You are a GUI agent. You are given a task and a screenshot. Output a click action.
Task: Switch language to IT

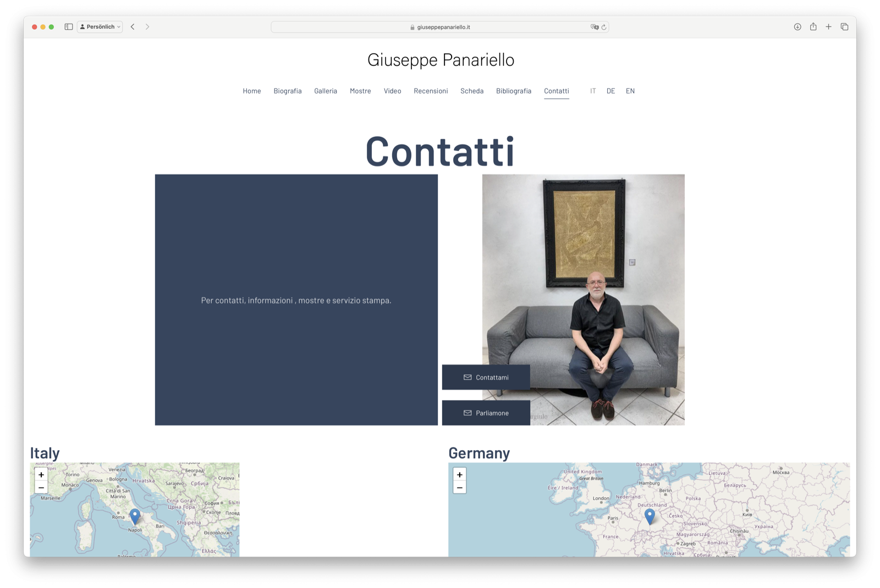click(593, 91)
